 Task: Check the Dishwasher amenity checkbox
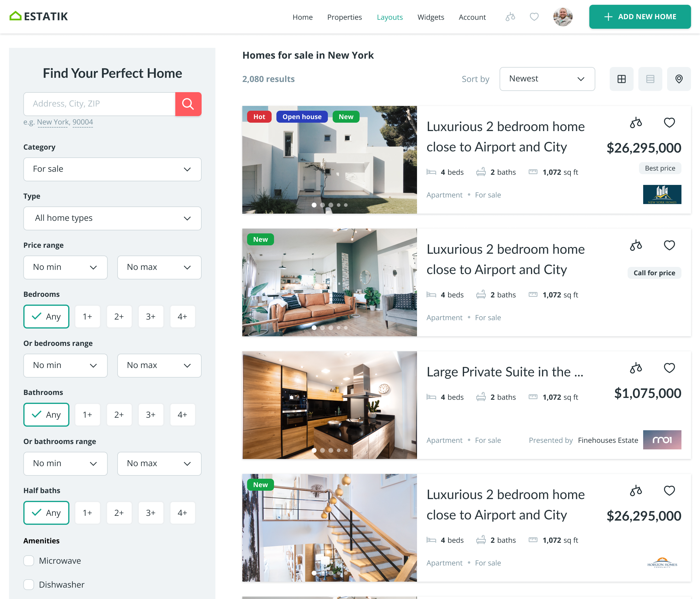tap(29, 584)
